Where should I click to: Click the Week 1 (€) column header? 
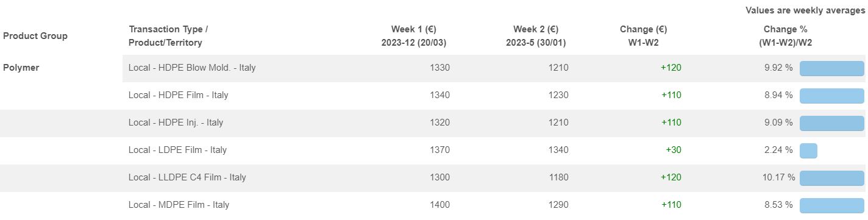413,36
